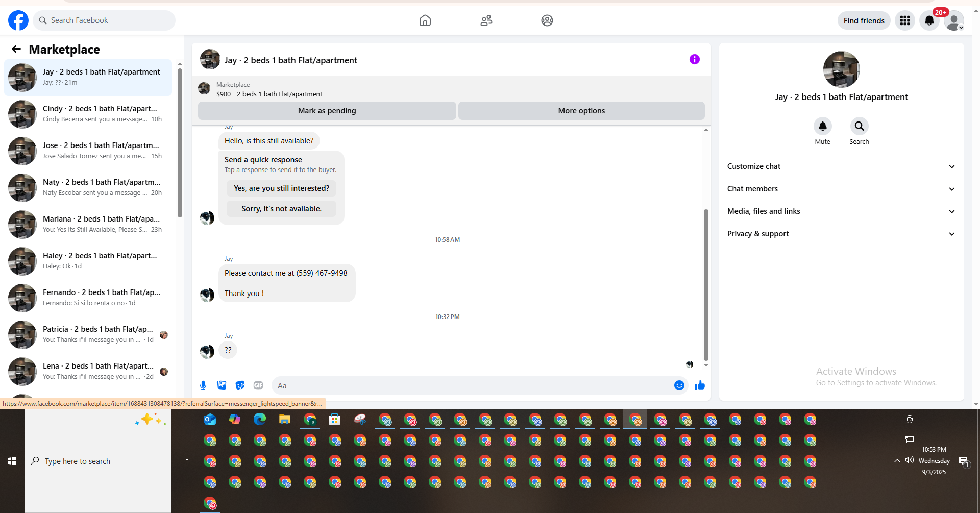Open the Windows Action Center notifications

pyautogui.click(x=964, y=462)
